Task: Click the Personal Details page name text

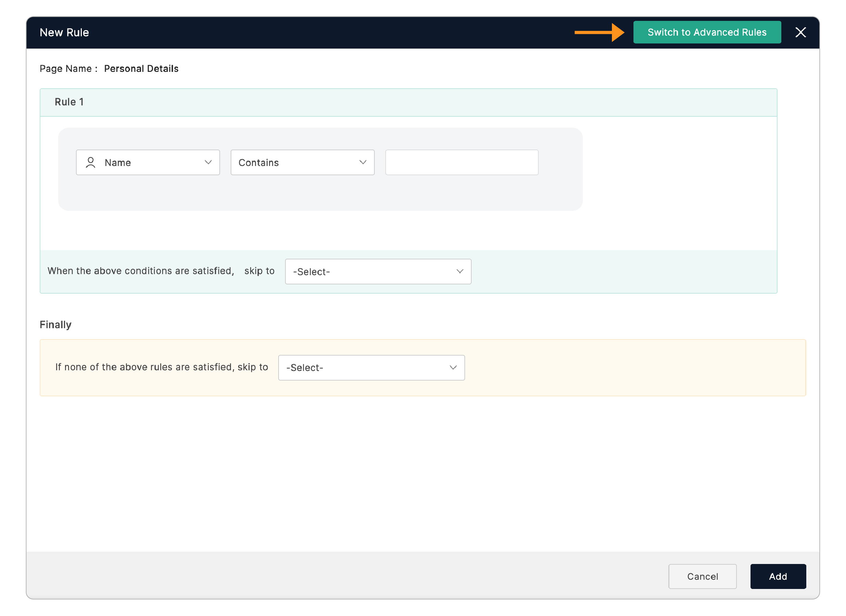Action: 141,69
